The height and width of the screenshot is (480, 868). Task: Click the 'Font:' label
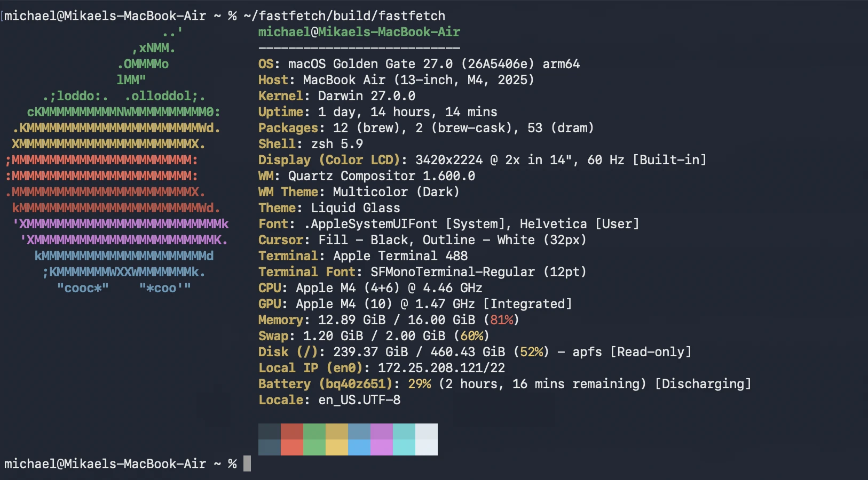tap(277, 224)
